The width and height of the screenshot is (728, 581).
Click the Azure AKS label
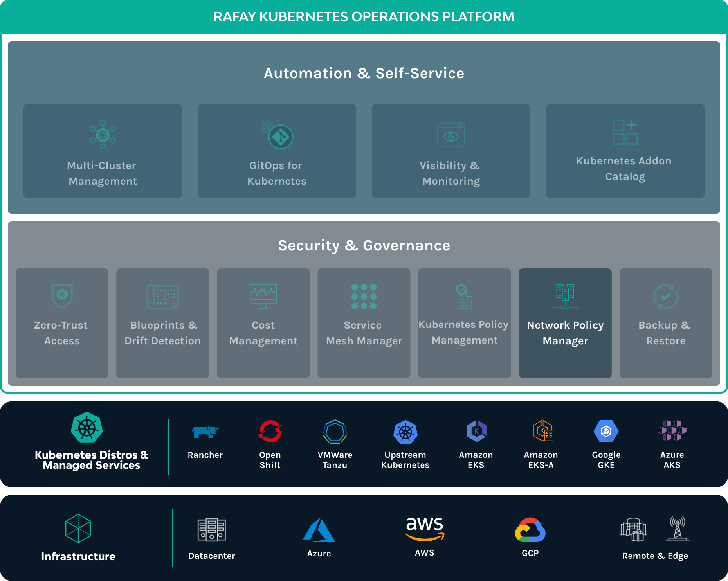pyautogui.click(x=672, y=460)
